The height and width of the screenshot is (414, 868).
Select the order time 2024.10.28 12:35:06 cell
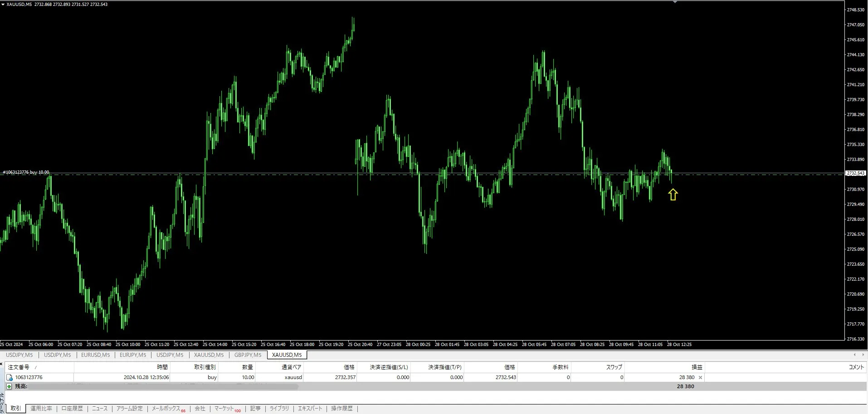[x=122, y=377]
